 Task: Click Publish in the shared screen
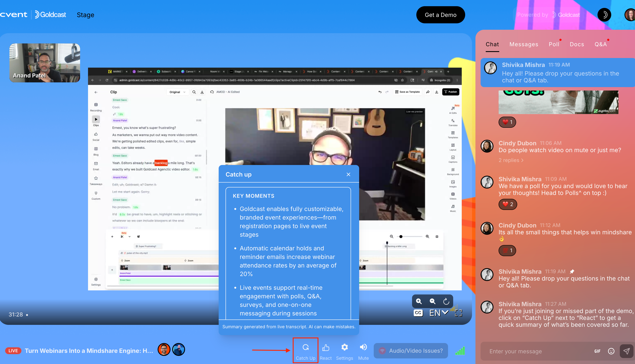[451, 92]
